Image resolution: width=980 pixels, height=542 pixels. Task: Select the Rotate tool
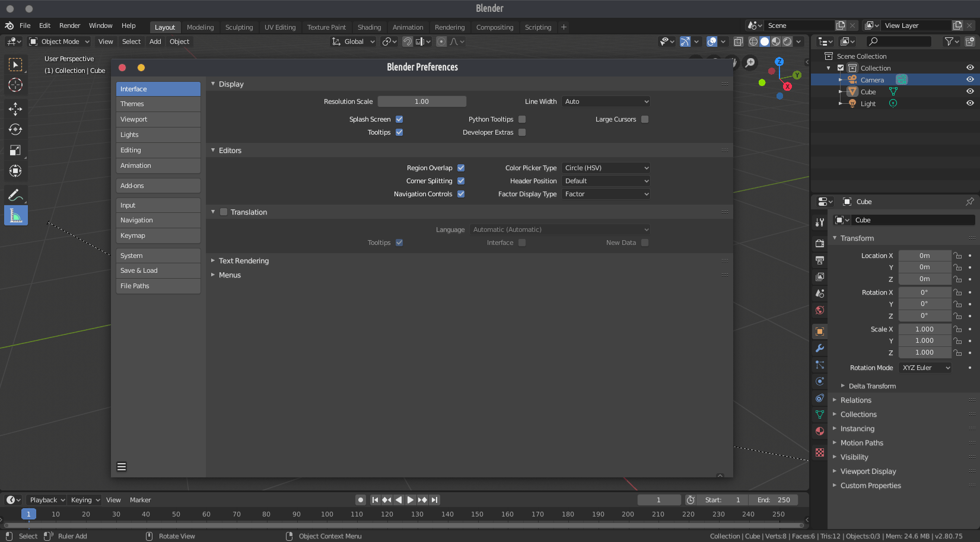click(15, 129)
